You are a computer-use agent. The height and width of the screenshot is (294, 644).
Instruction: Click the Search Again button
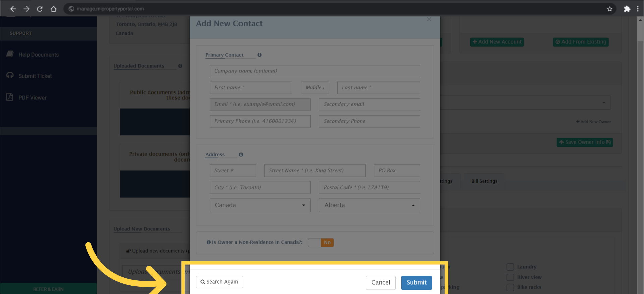click(x=219, y=282)
